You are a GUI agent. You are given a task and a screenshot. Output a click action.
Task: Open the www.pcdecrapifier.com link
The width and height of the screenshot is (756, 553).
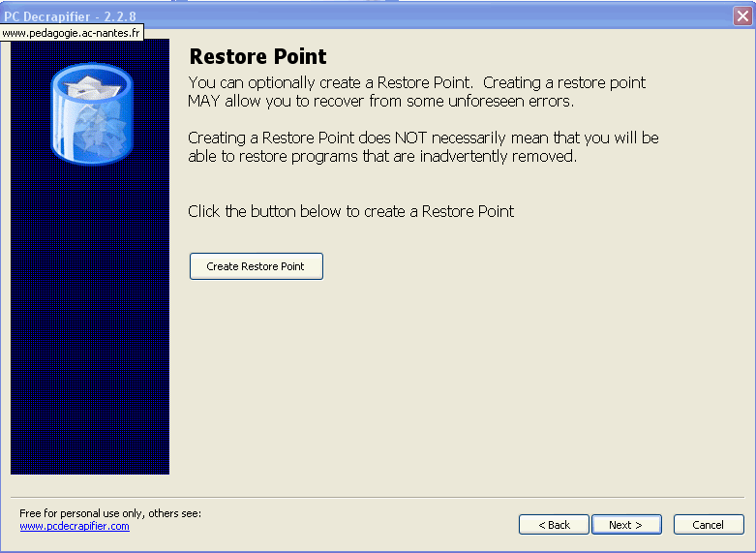(75, 526)
